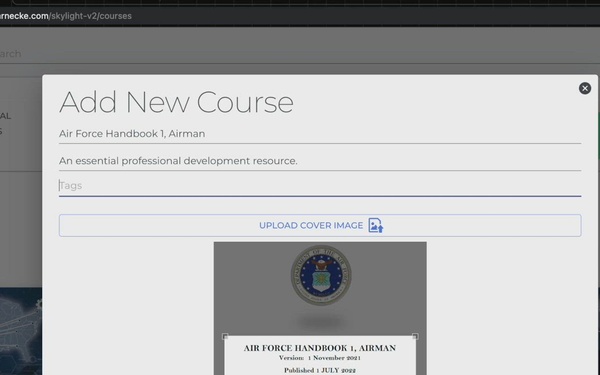Viewport: 600px width, 375px height.
Task: Click the image upload icon
Action: tap(375, 225)
